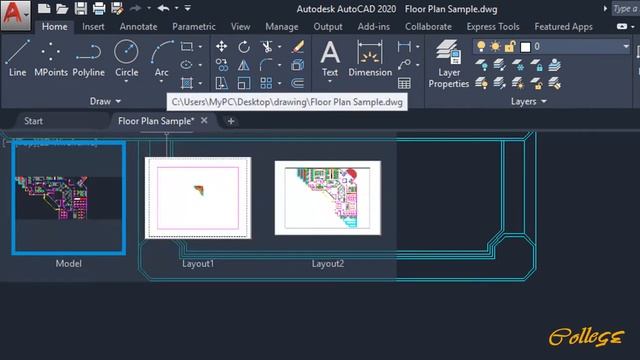
Task: Open the View ribbon tab
Action: 240,27
